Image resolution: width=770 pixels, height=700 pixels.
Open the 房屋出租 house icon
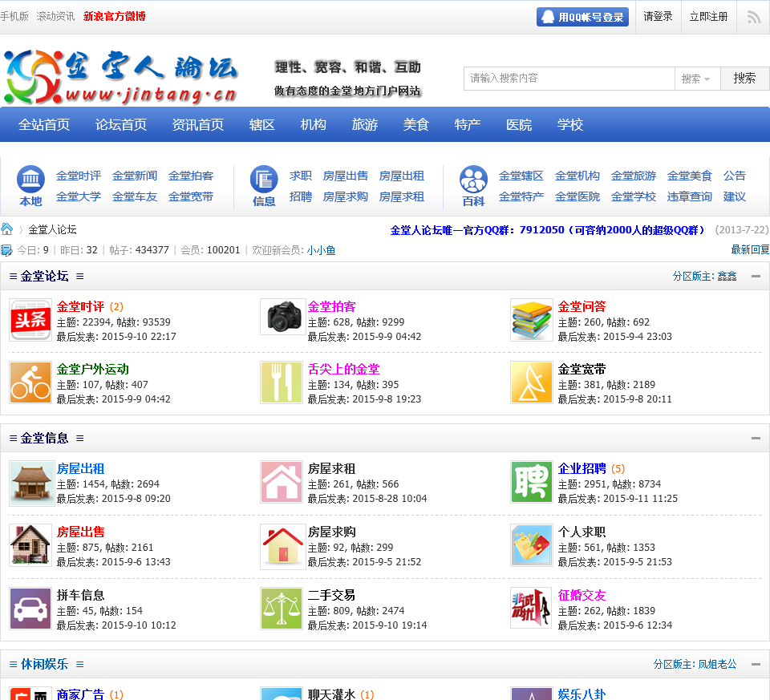(x=31, y=484)
